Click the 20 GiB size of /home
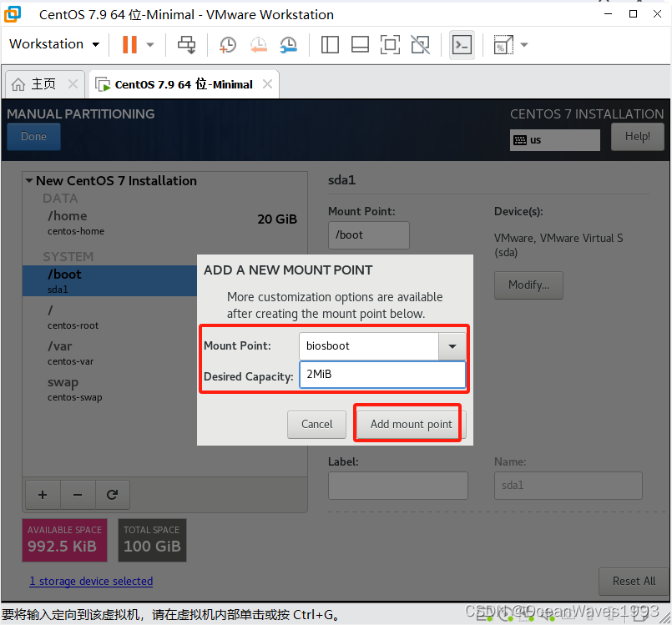Screen dimensions: 672x625 [x=277, y=219]
